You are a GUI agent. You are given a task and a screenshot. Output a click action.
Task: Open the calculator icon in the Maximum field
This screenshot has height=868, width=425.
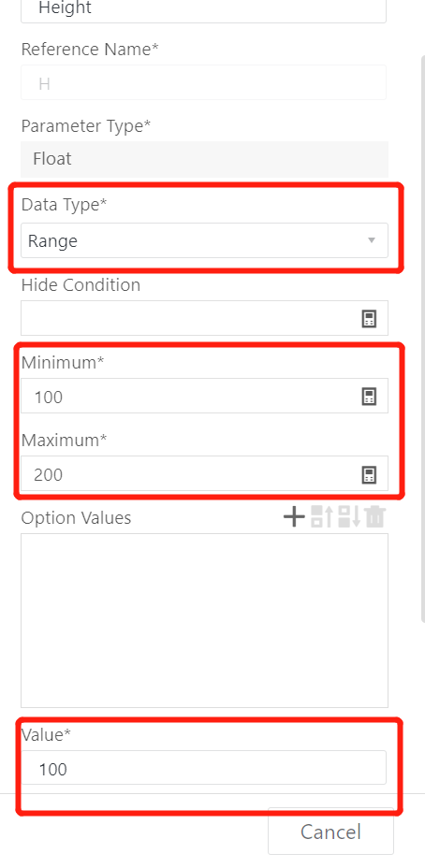coord(369,474)
